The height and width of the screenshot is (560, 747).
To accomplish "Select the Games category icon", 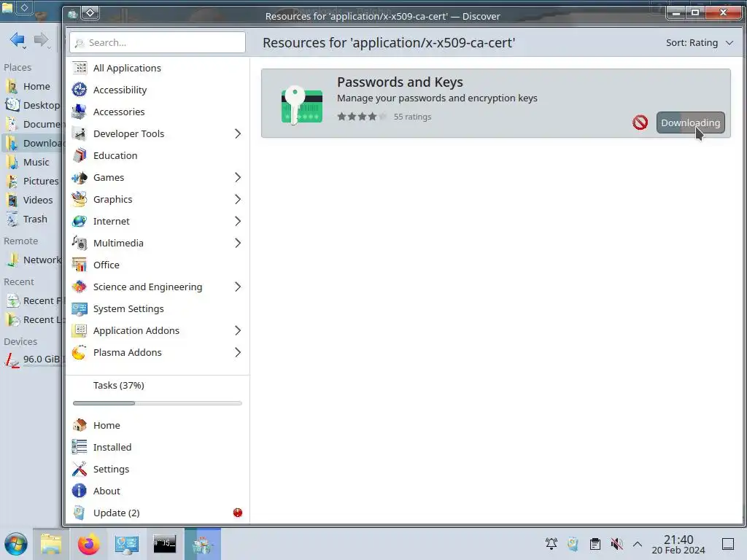I will tap(80, 178).
